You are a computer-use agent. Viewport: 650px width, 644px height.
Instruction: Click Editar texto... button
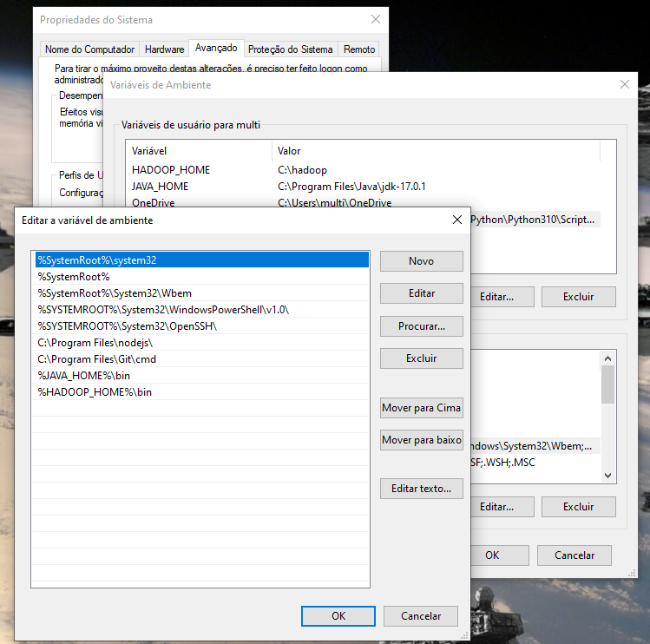click(421, 489)
